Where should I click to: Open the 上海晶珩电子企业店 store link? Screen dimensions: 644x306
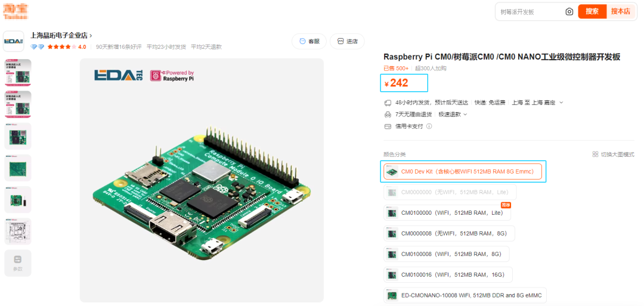coord(61,35)
